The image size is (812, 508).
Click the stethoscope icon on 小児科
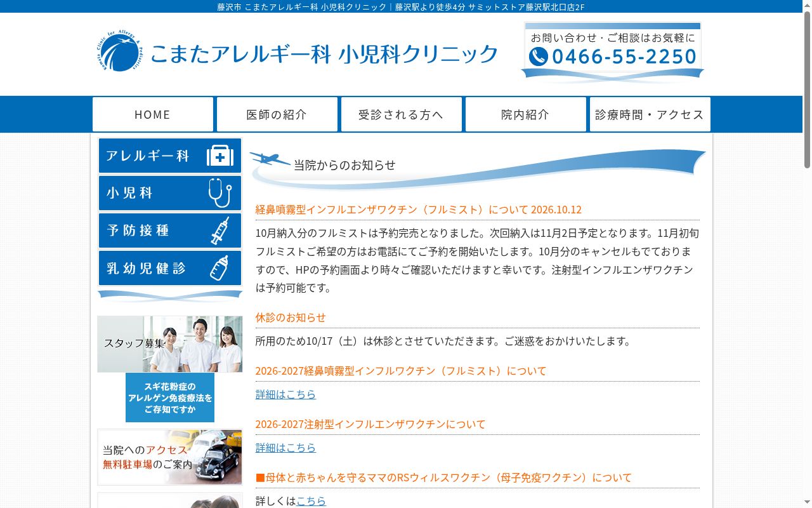(x=220, y=193)
